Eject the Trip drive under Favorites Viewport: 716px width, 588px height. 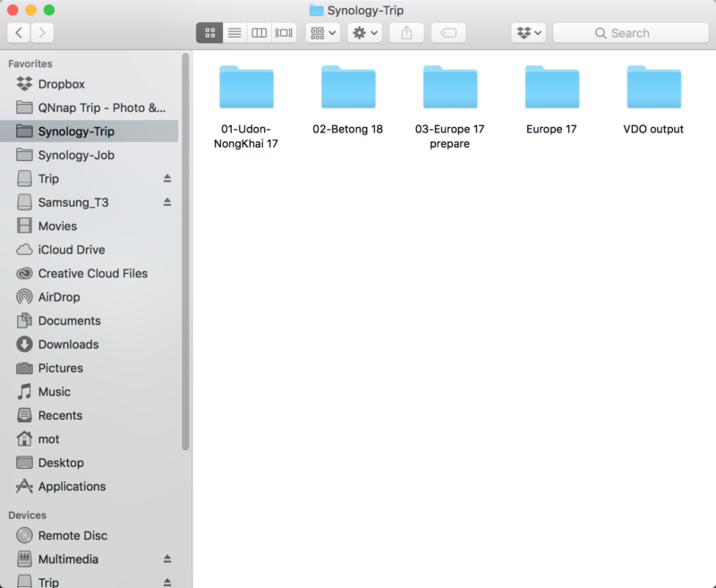click(x=167, y=178)
